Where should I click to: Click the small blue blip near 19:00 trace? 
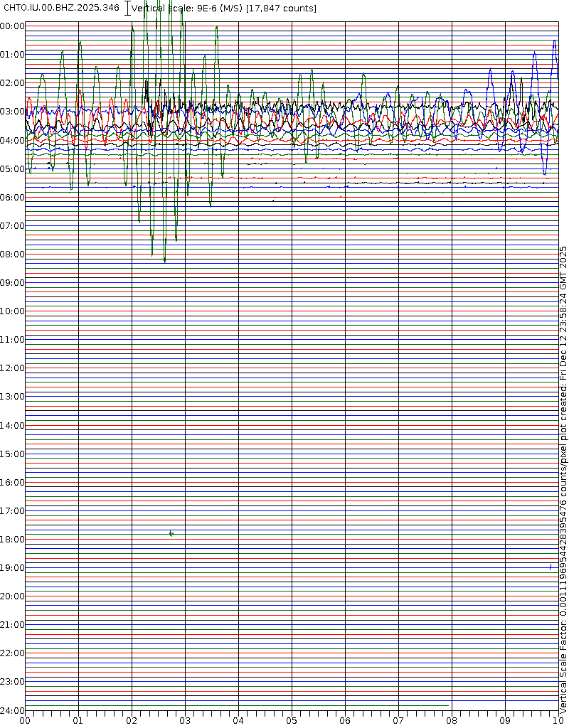(x=551, y=567)
